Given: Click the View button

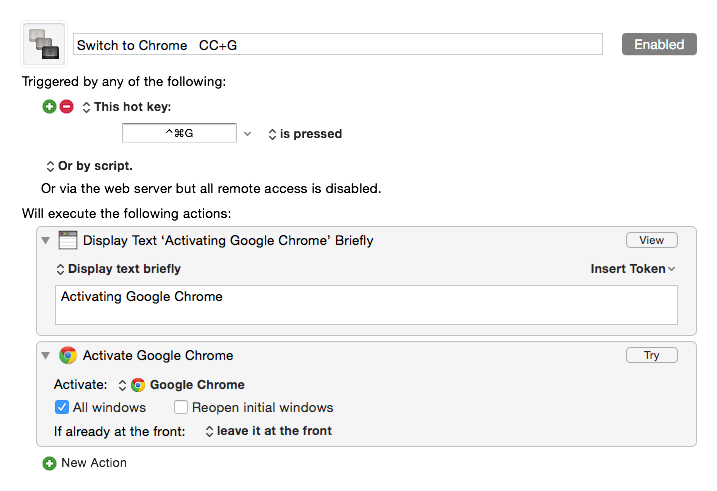Looking at the screenshot, I should point(652,240).
